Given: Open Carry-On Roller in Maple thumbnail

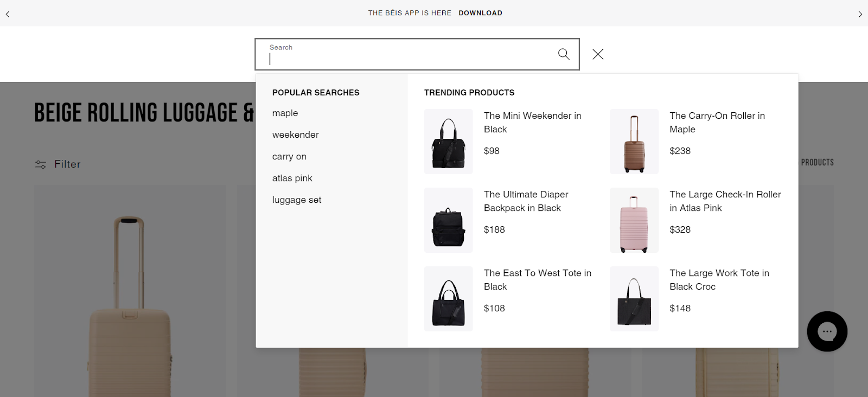Looking at the screenshot, I should click(x=634, y=142).
